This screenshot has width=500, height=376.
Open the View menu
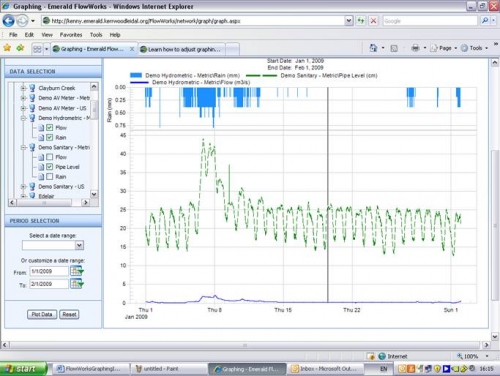coord(47,35)
